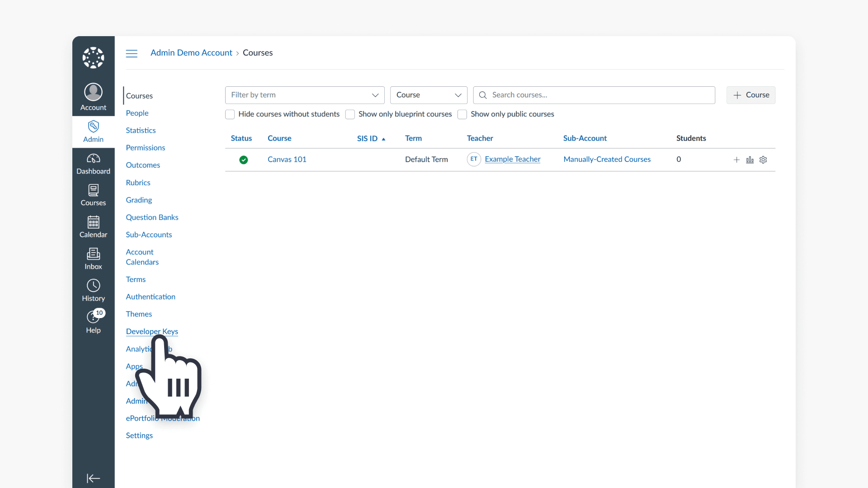Collapse global navigation with bottom arrow icon
868x488 pixels.
tap(93, 478)
